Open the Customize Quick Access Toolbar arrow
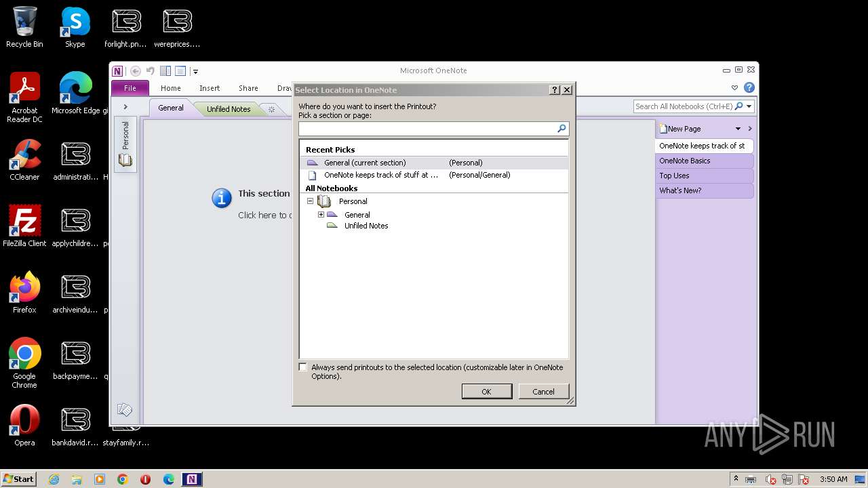Viewport: 868px width, 488px height. (195, 71)
